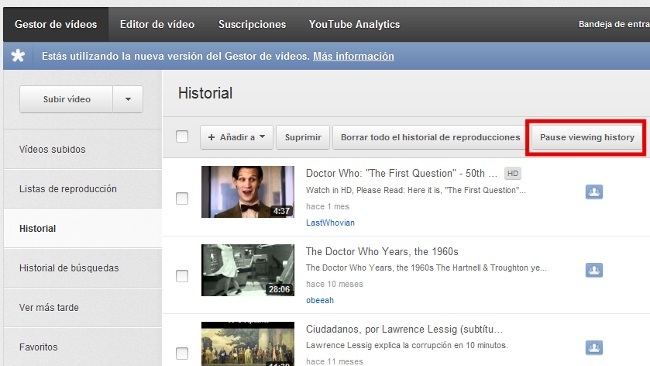Click Pause viewing history button
650x366 pixels.
click(x=587, y=137)
